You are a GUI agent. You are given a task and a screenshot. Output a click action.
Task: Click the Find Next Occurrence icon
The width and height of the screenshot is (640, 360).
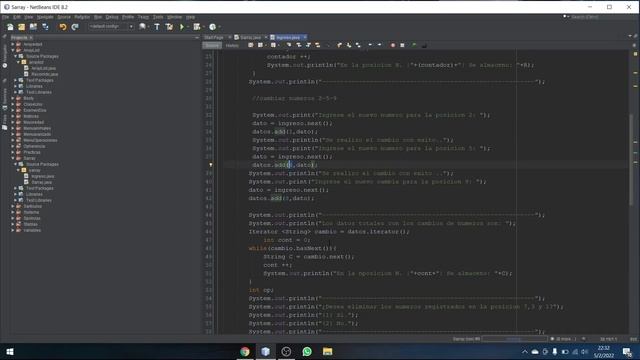click(x=308, y=45)
